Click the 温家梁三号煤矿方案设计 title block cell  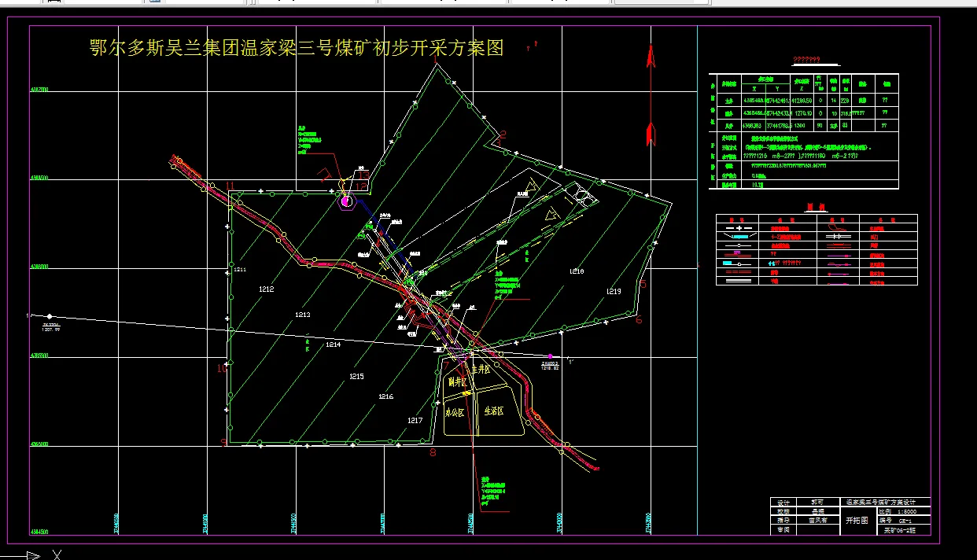click(x=885, y=502)
